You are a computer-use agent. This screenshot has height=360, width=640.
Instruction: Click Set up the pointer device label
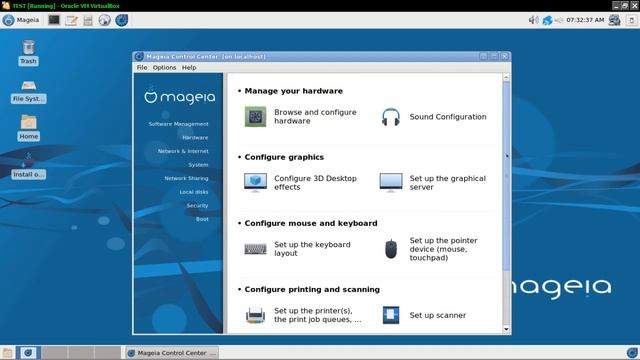(443, 249)
